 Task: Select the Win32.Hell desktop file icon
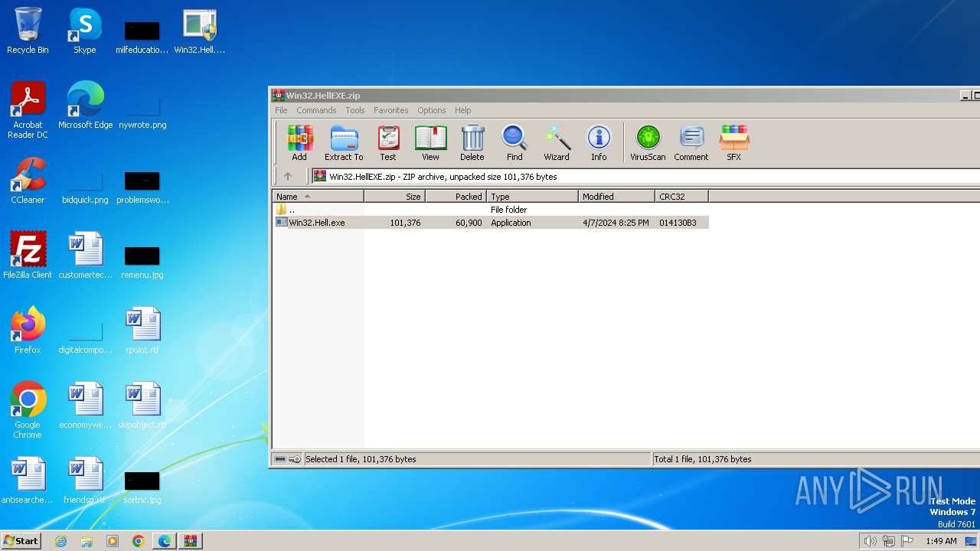pyautogui.click(x=200, y=31)
